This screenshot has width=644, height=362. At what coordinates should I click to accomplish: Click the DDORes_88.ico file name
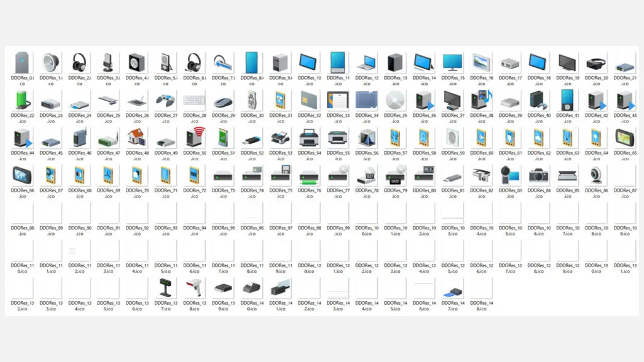[x=22, y=231]
